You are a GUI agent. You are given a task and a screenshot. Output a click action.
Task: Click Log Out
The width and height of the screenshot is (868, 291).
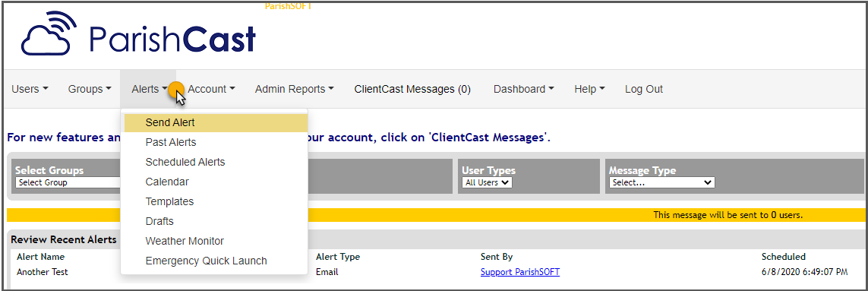pos(644,89)
